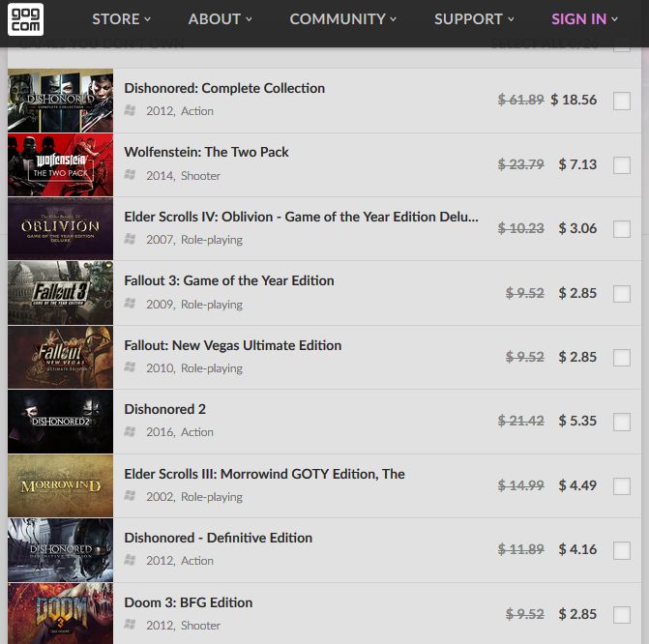
Task: Open the Doom 3 cover thumbnail
Action: 60,614
